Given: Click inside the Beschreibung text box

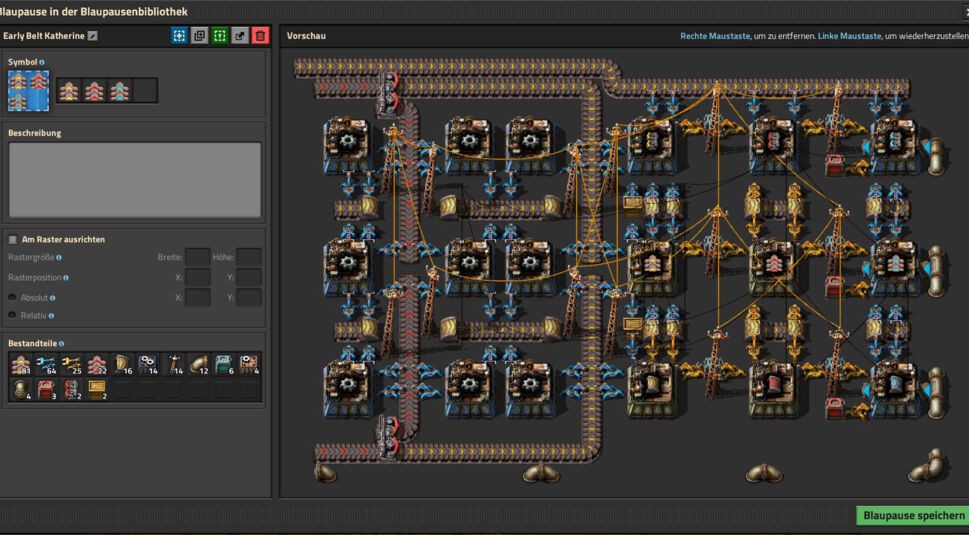Looking at the screenshot, I should tap(135, 180).
